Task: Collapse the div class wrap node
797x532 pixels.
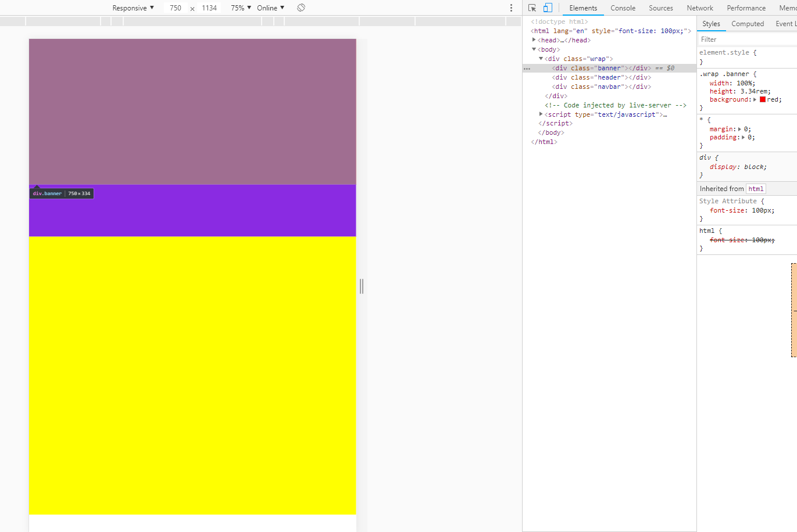Action: [x=541, y=59]
